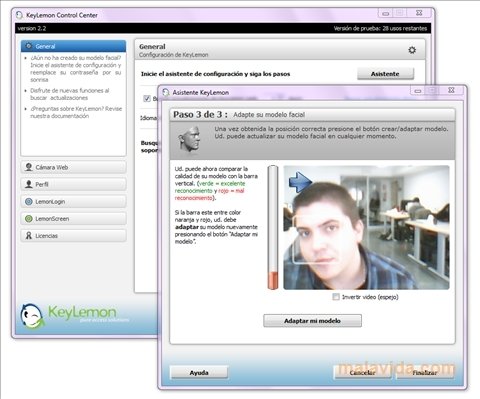Click the person icon beside Perfil
This screenshot has height=399, width=480.
coord(29,184)
